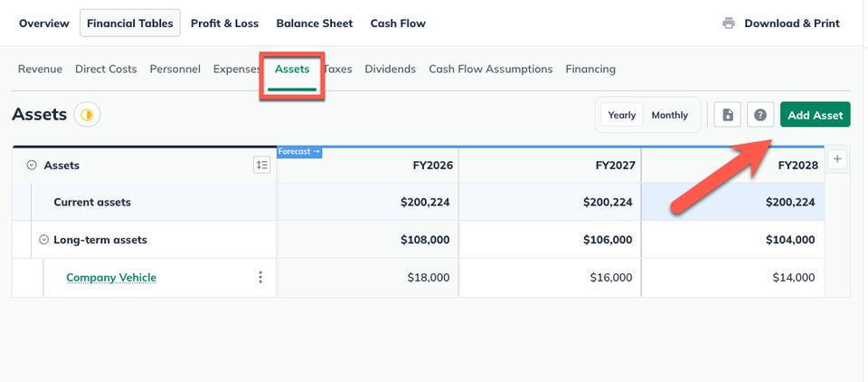The image size is (868, 382).
Task: Collapse the Assets group chevron
Action: point(32,166)
